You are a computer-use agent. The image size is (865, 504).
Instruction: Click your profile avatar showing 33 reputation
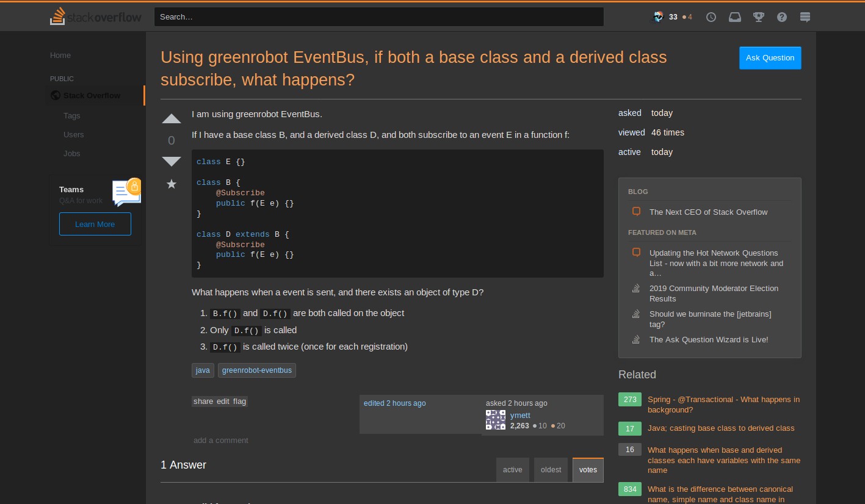(x=659, y=16)
